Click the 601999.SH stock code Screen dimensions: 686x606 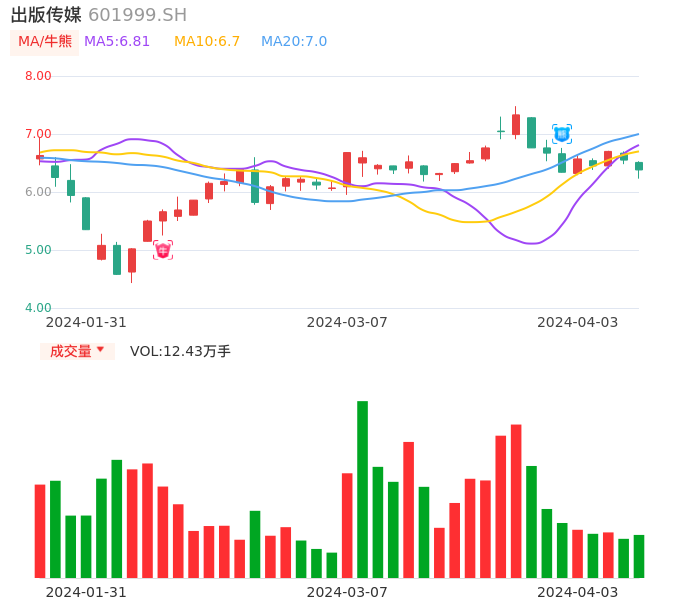coord(137,15)
